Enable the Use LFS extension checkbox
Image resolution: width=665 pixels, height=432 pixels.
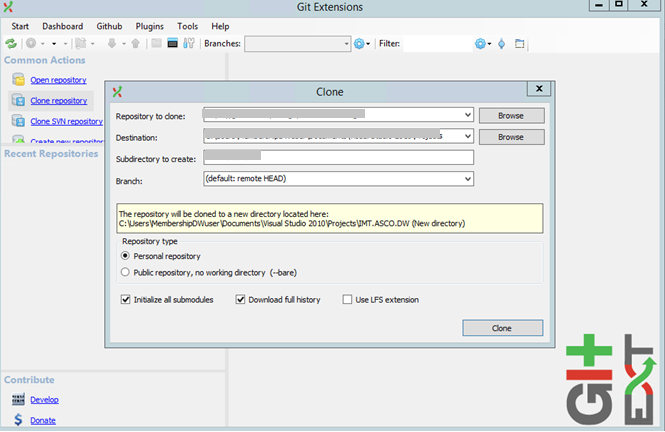pyautogui.click(x=347, y=299)
